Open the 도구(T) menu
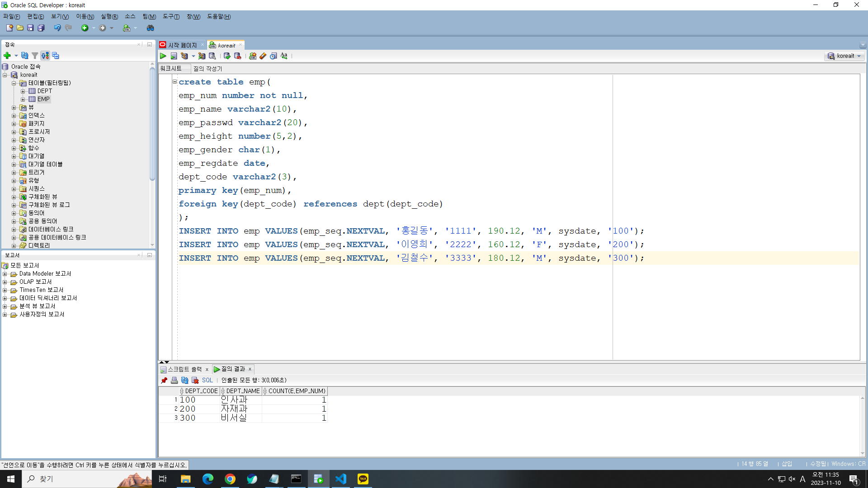868x488 pixels. (171, 17)
